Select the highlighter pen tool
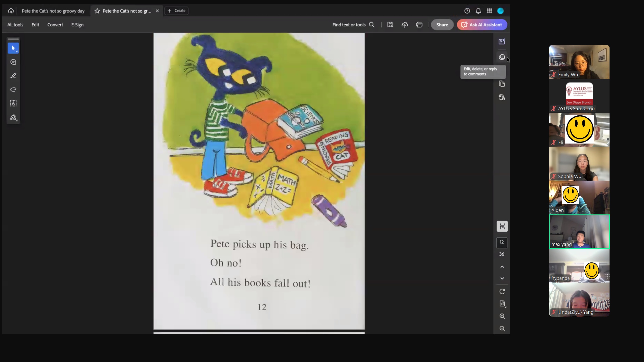The height and width of the screenshot is (362, 644). point(13,76)
